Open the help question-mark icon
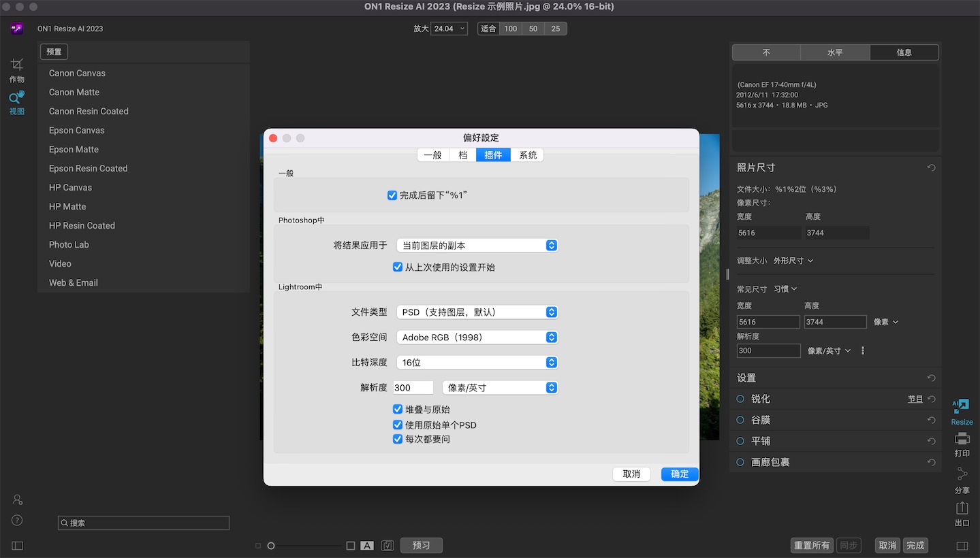Image resolution: width=980 pixels, height=558 pixels. 17,520
